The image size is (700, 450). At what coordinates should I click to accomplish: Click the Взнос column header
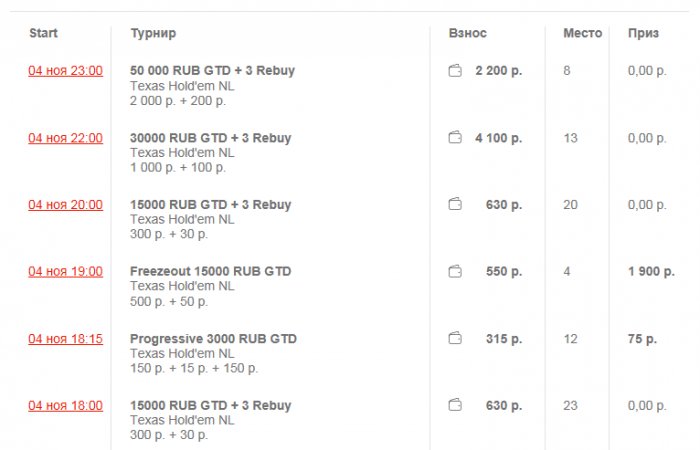[x=468, y=34]
